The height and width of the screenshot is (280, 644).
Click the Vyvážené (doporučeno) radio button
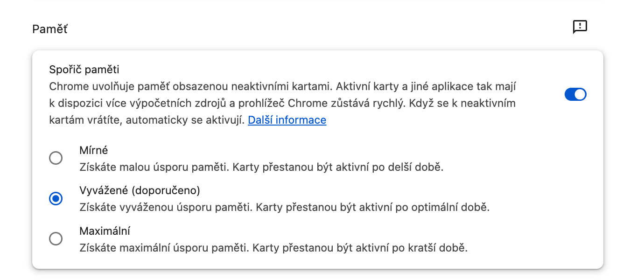click(x=56, y=198)
